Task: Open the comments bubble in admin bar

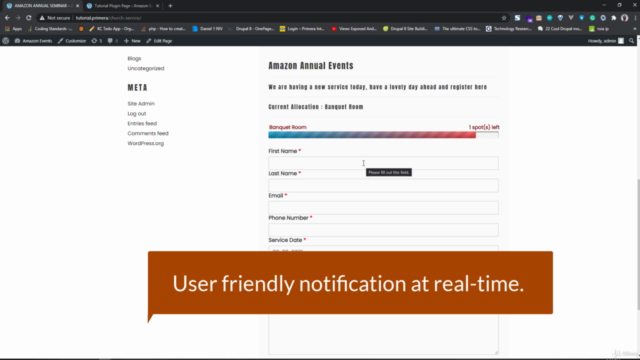Action: tap(112, 41)
